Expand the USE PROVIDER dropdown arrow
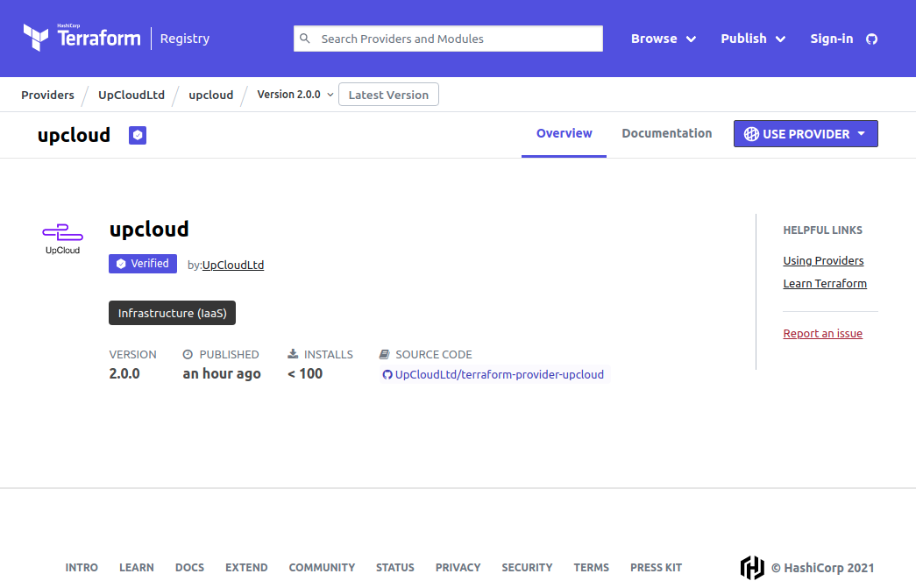Screen dimensions: 916x588 [x=861, y=134]
